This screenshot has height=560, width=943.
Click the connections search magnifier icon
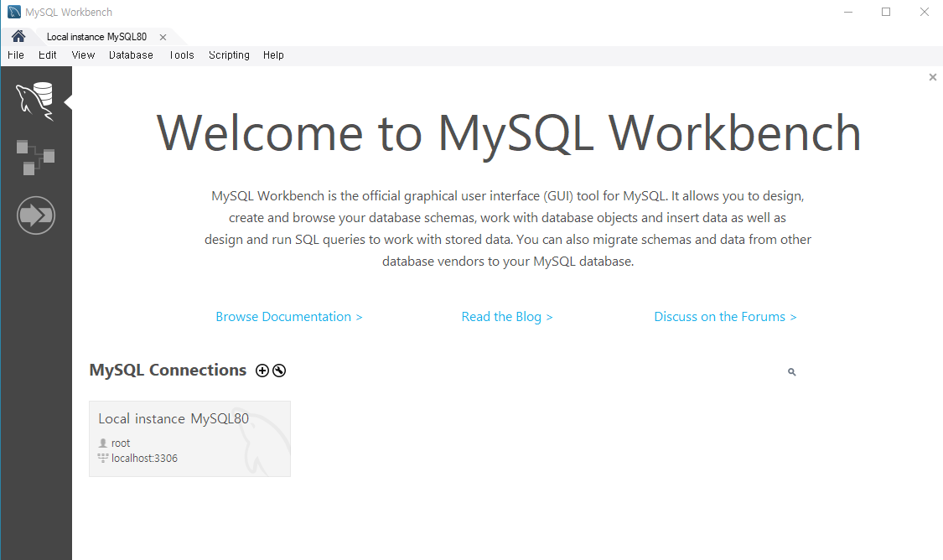[x=792, y=372]
